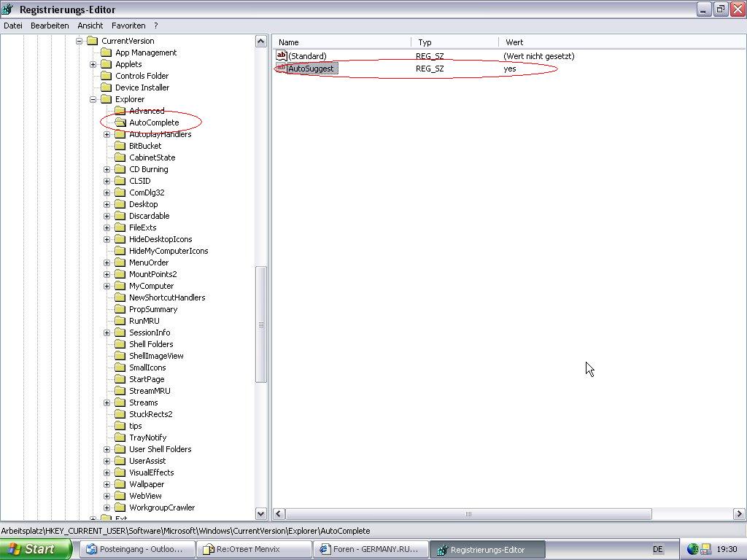Click the App Management folder icon
747x560 pixels.
click(x=107, y=52)
